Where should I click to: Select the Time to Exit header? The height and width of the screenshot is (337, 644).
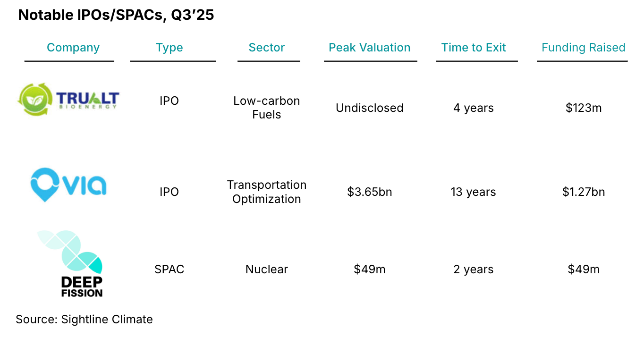point(474,48)
